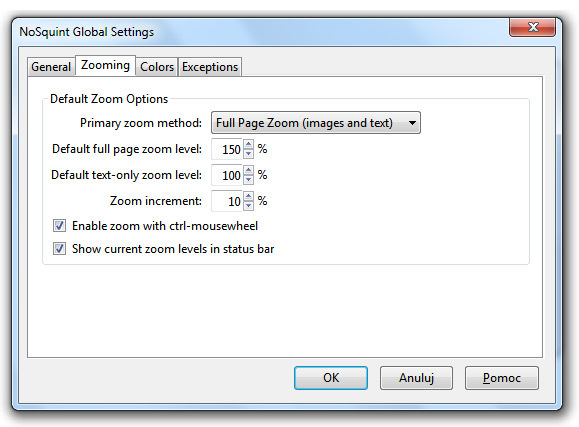
Task: Open help with the Pomoc button
Action: click(x=501, y=378)
